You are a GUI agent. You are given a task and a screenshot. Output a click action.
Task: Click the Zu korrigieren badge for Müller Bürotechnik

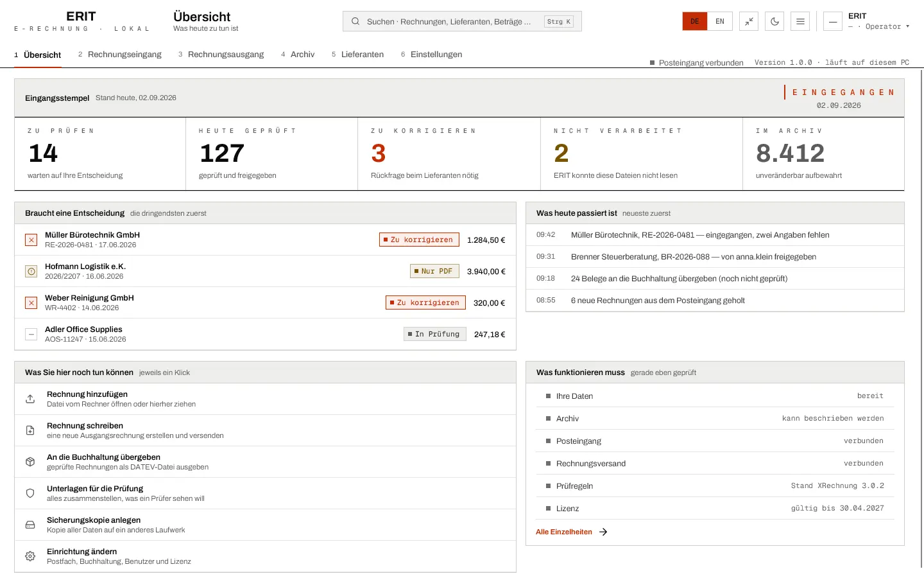pos(419,240)
